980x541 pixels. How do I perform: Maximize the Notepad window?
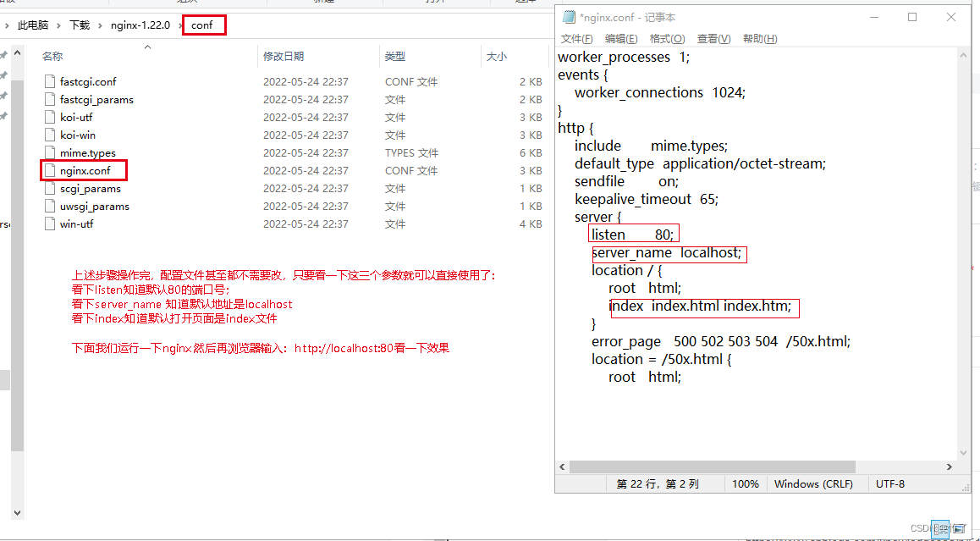coord(912,18)
